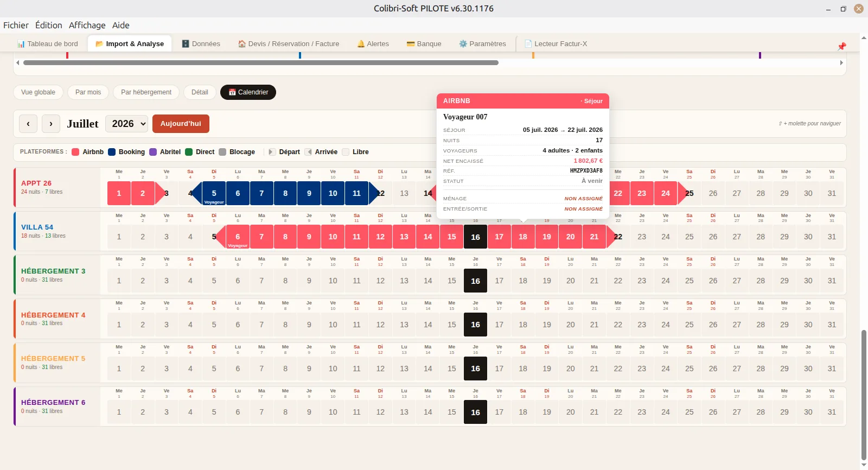Open the Fichier menu
The height and width of the screenshot is (470, 868).
[16, 25]
